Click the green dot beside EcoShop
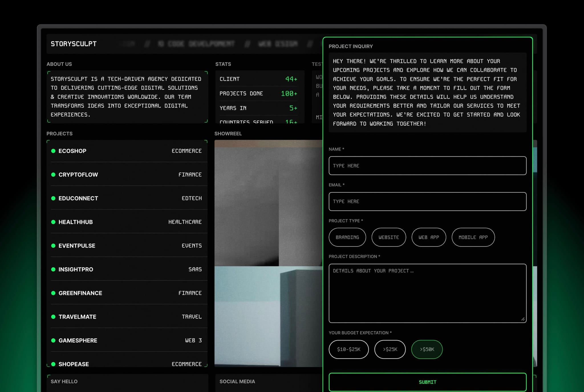 53,151
